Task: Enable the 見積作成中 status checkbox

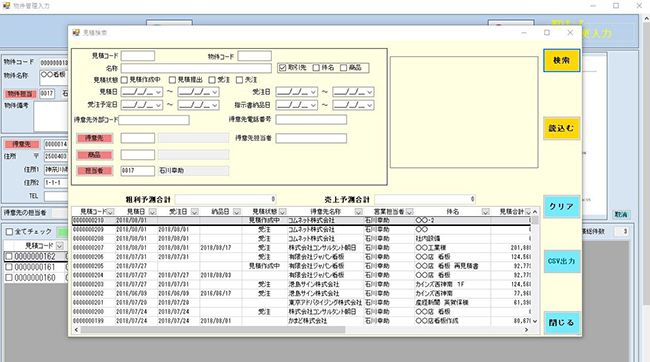Action: (124, 80)
